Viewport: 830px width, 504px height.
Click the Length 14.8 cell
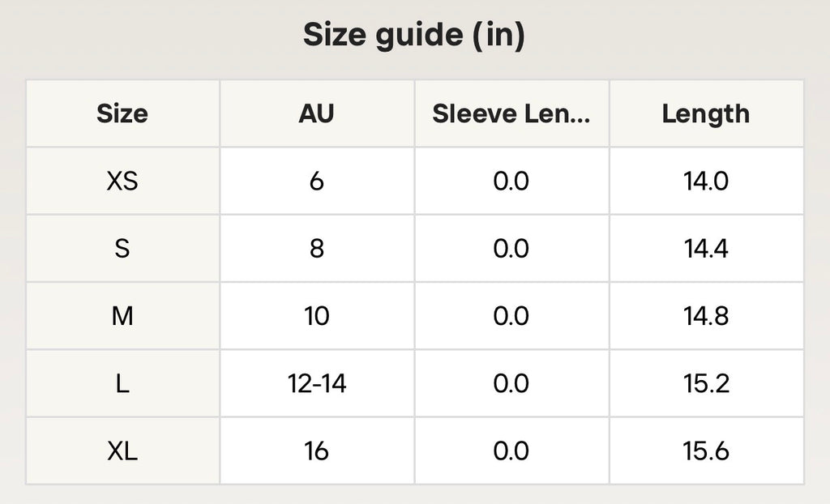pos(706,316)
